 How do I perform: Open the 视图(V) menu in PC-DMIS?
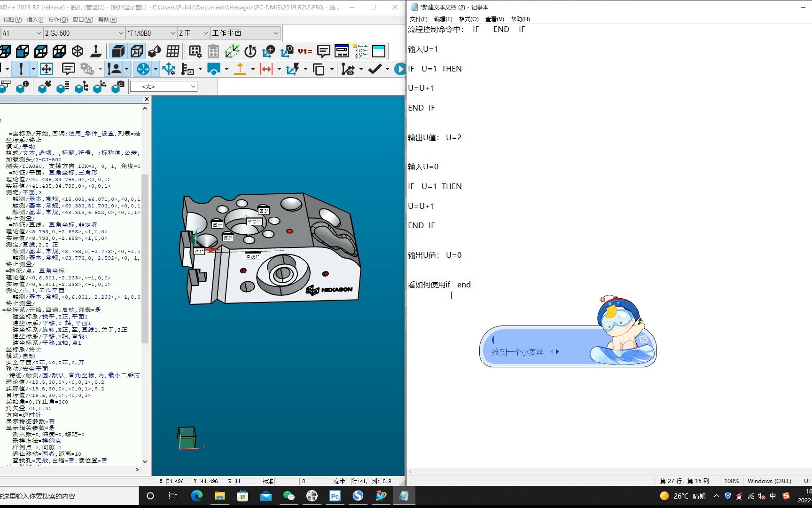point(12,19)
